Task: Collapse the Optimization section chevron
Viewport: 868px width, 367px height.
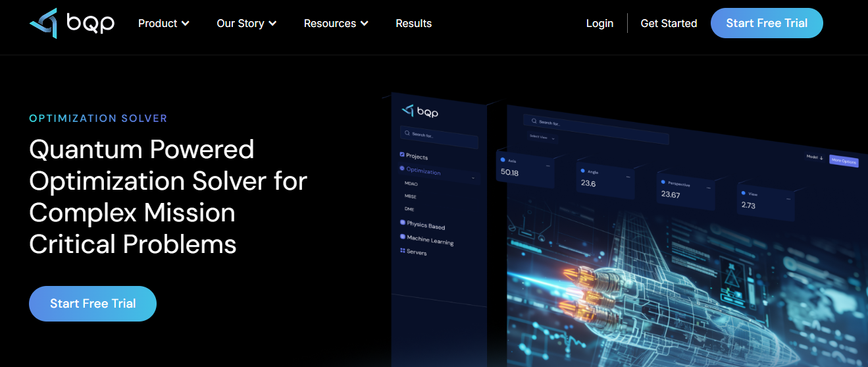Action: point(473,178)
